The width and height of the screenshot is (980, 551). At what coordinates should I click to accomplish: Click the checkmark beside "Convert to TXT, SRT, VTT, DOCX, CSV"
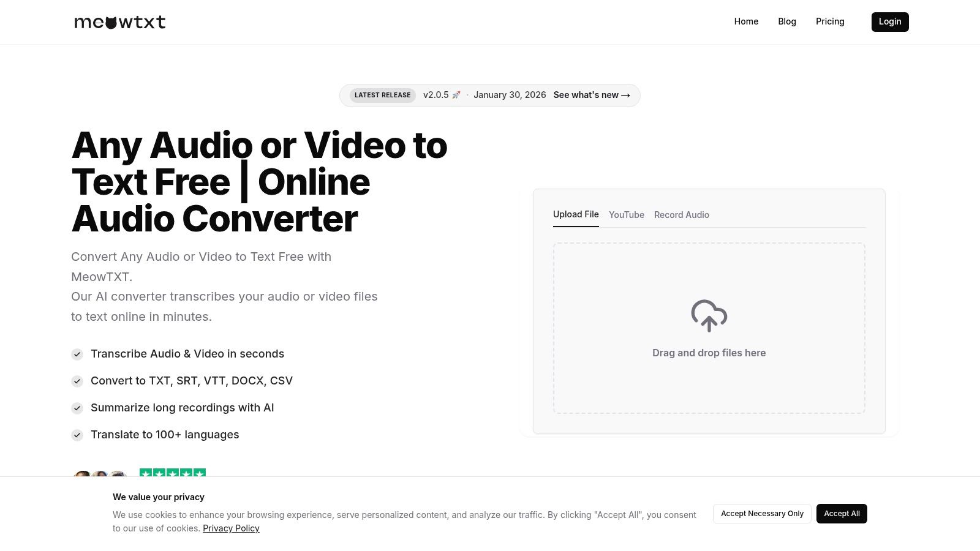[x=77, y=381]
